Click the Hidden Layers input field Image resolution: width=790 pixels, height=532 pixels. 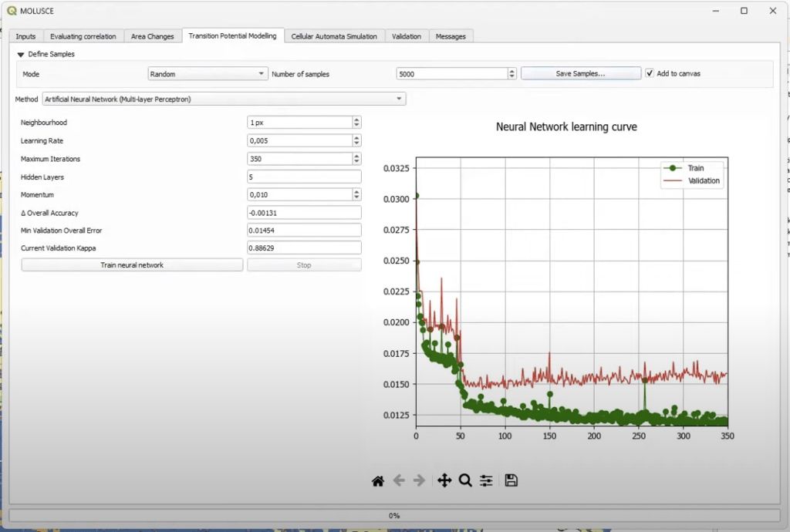(x=304, y=177)
